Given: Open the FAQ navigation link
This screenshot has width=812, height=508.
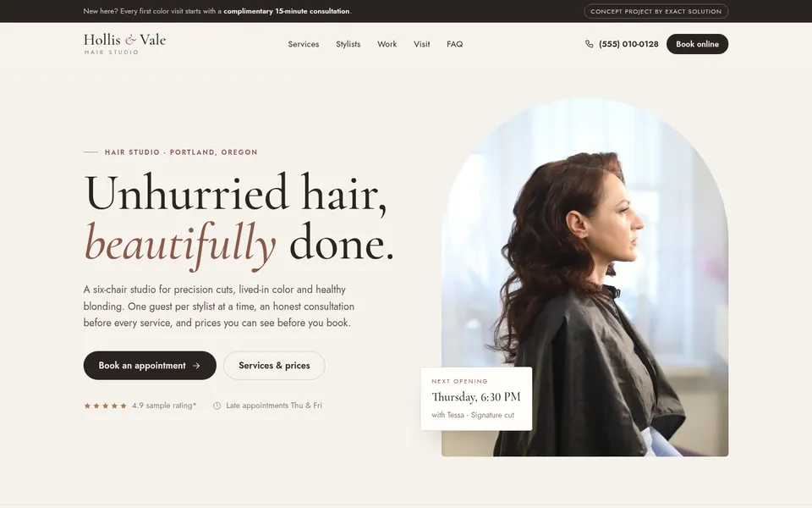Looking at the screenshot, I should pyautogui.click(x=455, y=44).
